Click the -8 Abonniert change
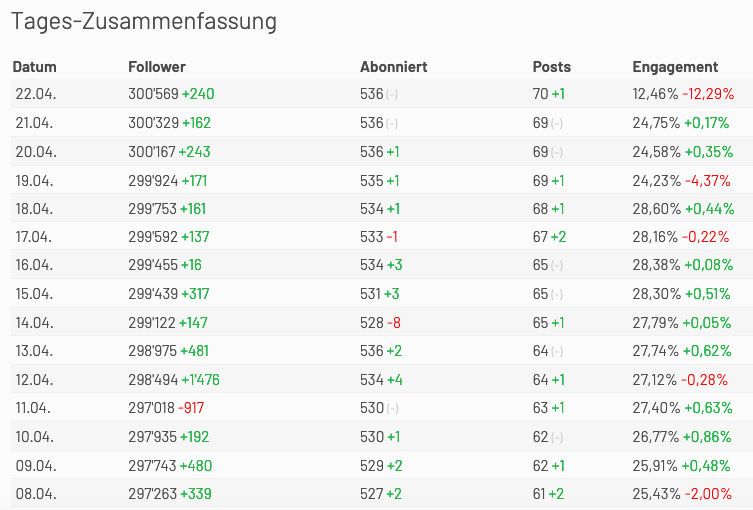 (x=394, y=323)
